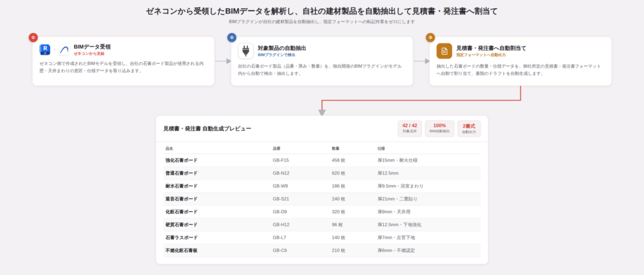The image size is (644, 275).
Task: Click the quantity "320 枚"
Action: click(338, 212)
